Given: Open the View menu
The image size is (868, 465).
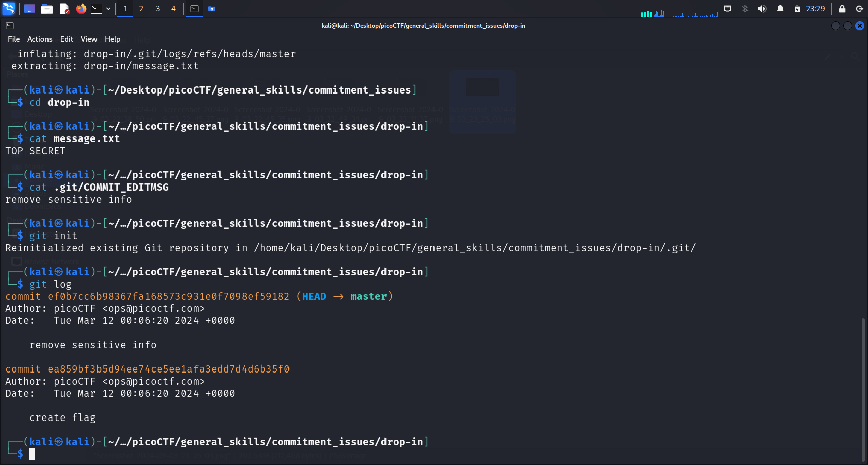Looking at the screenshot, I should [88, 39].
